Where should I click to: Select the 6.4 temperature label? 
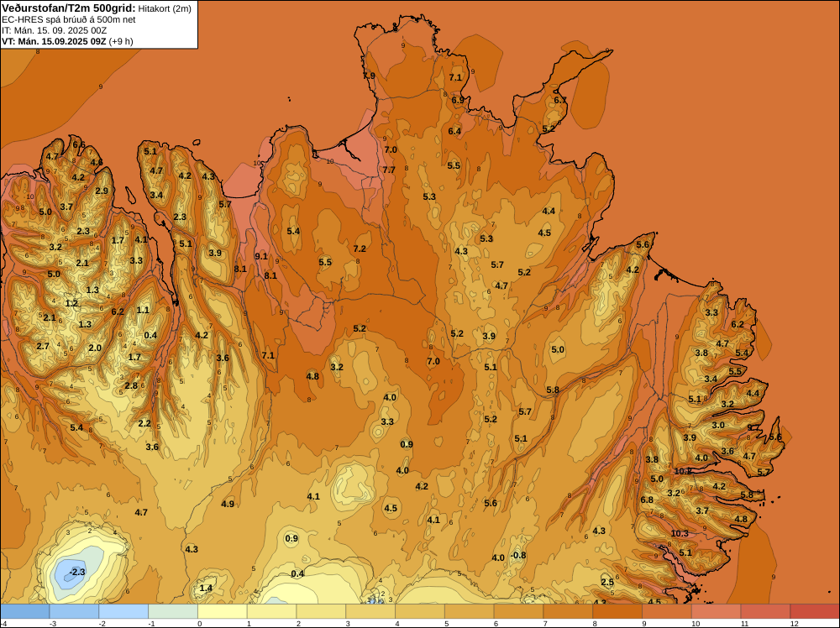(454, 131)
